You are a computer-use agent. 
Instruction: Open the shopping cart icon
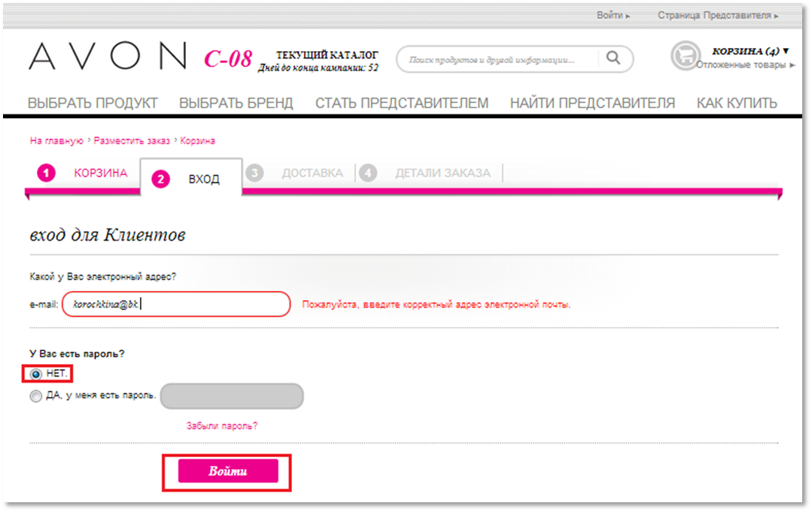686,56
